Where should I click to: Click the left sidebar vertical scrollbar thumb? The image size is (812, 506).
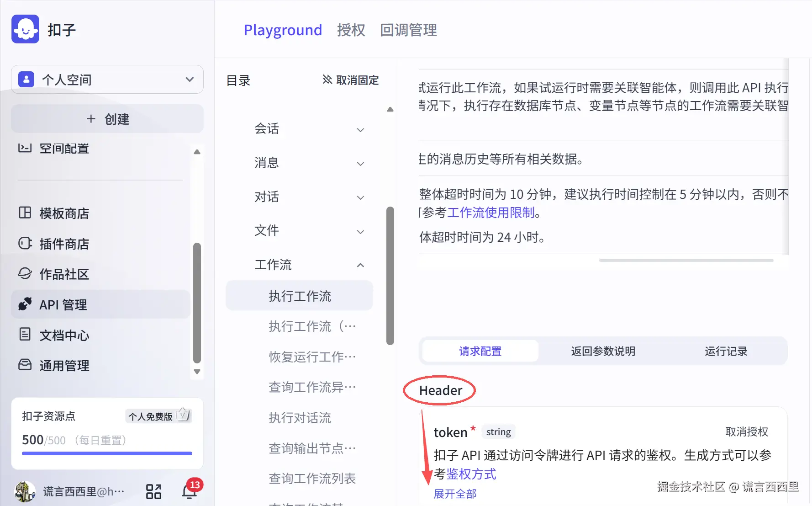tap(197, 303)
